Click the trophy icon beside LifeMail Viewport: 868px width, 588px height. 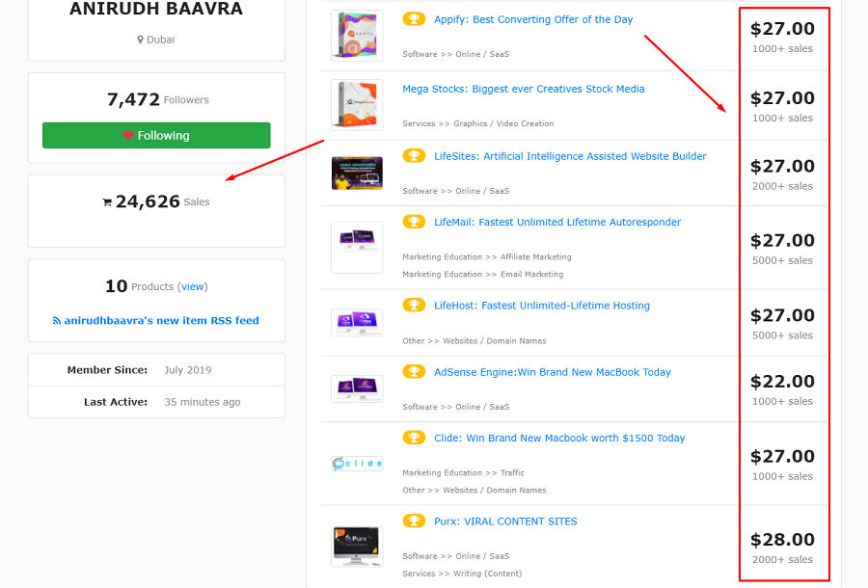click(414, 222)
